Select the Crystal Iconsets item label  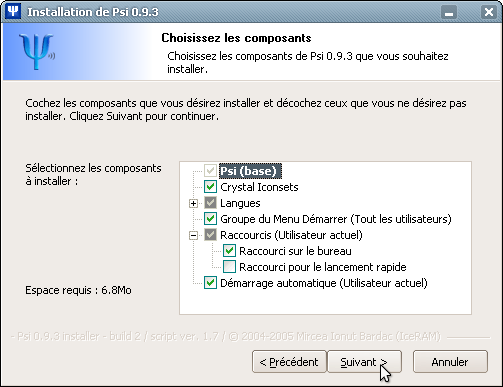[259, 187]
